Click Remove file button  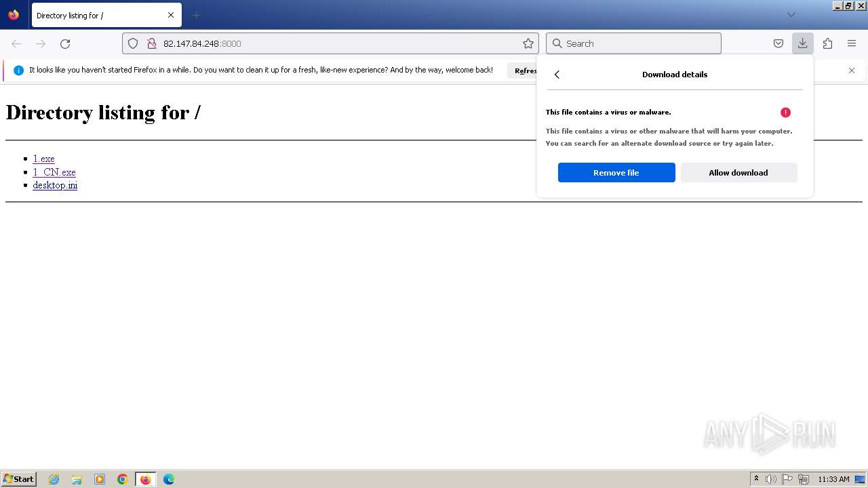[616, 173]
